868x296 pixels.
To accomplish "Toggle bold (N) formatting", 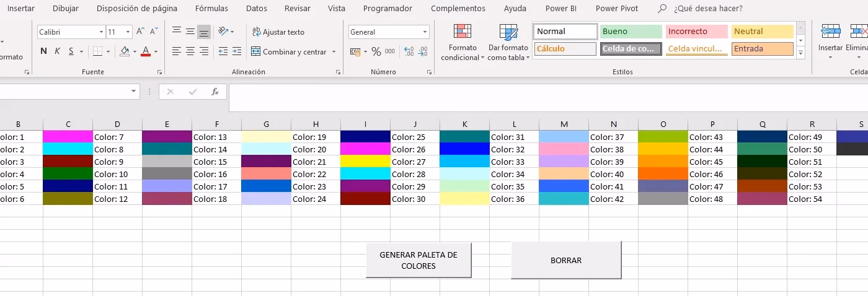I will [43, 51].
